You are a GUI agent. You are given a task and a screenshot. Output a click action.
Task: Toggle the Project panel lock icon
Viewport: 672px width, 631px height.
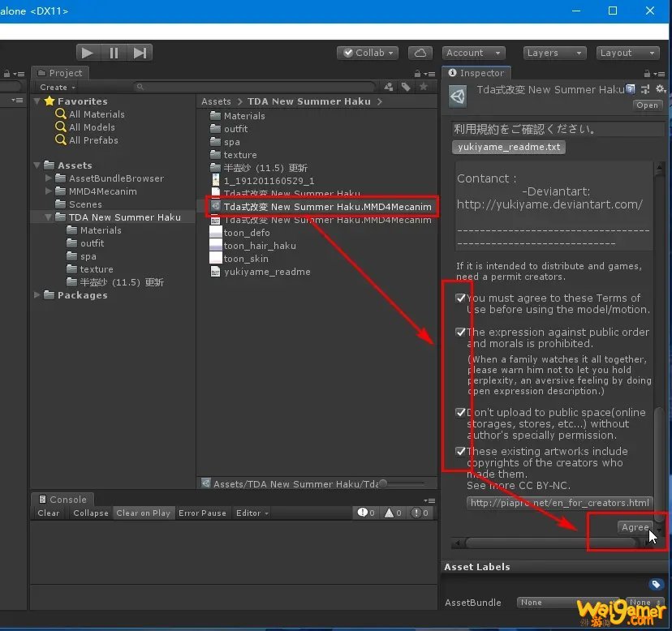(417, 74)
